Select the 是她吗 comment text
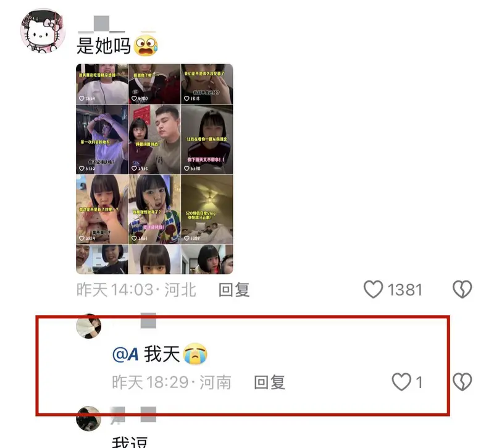The height and width of the screenshot is (448, 494). pos(104,46)
